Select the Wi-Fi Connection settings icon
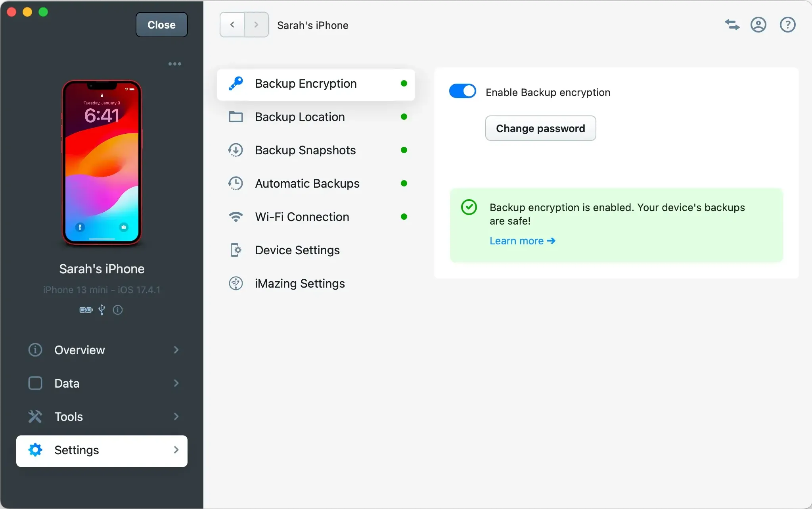The image size is (812, 509). click(x=236, y=217)
